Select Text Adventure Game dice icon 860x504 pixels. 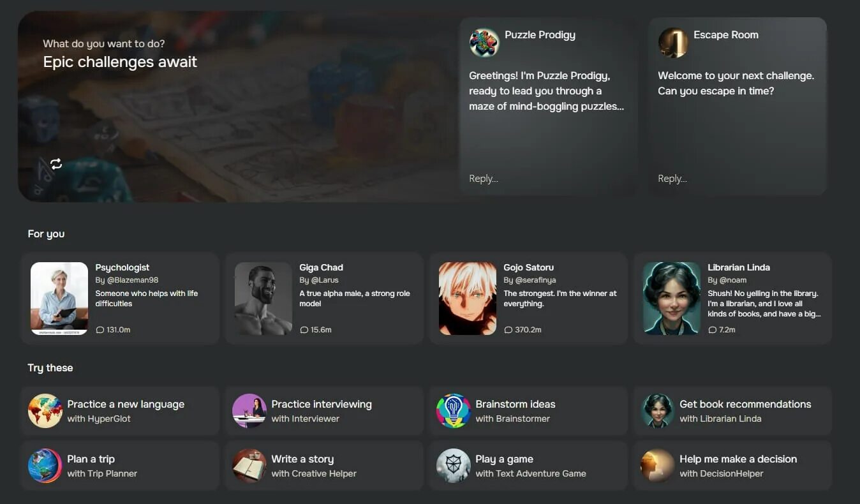454,466
